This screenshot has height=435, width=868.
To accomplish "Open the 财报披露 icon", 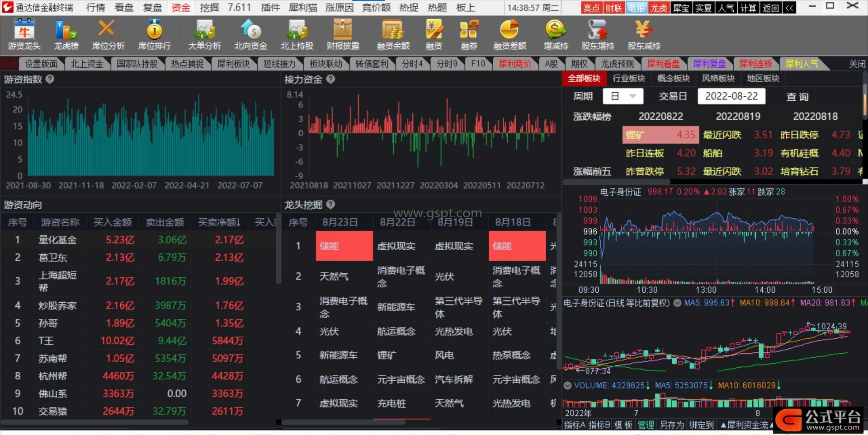I will [x=343, y=35].
